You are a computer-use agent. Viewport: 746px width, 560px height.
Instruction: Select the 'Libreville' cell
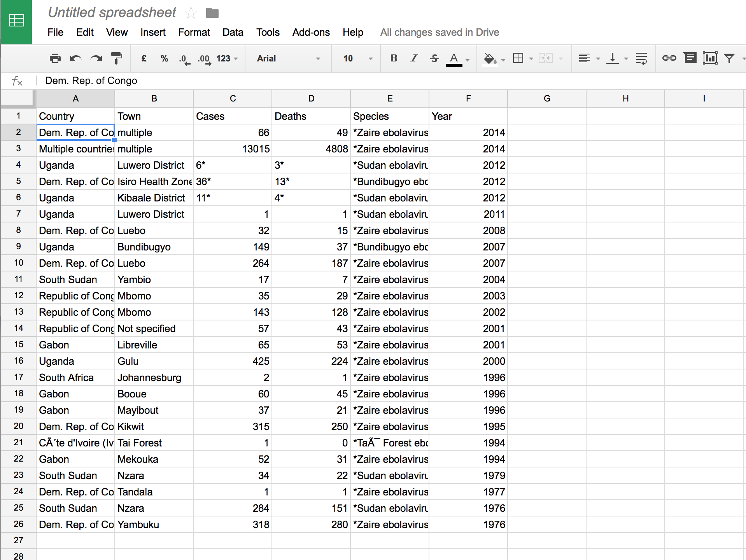(154, 345)
